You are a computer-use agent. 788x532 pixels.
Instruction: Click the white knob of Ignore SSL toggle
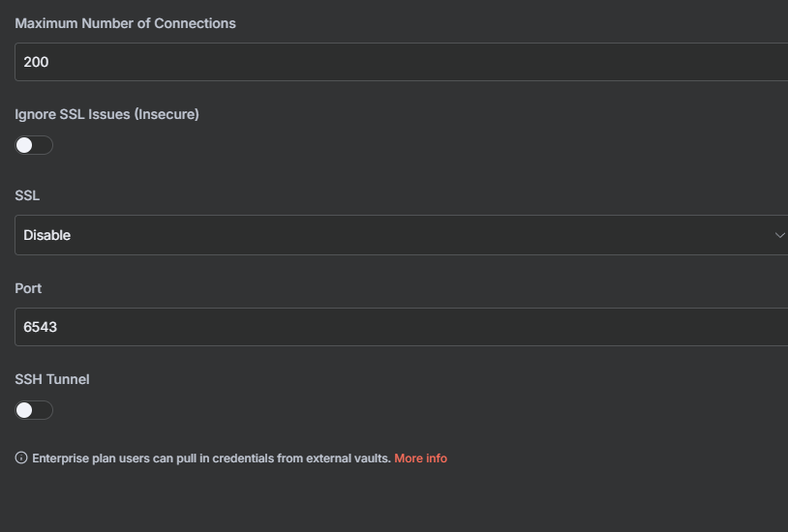pos(25,145)
